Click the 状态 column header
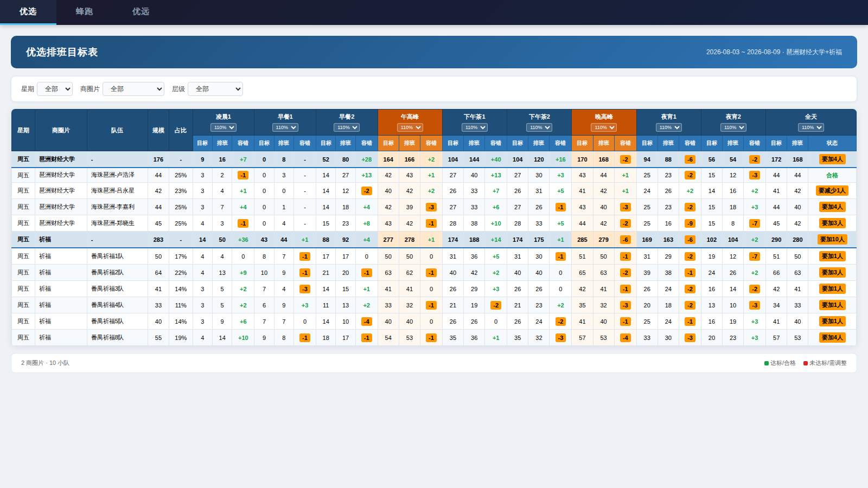 click(832, 143)
